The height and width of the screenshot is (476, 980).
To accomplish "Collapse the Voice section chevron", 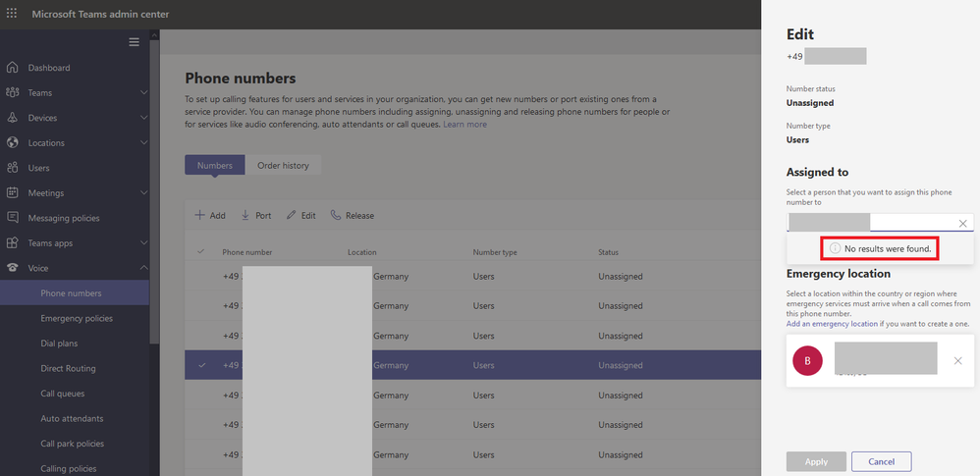I will 143,267.
